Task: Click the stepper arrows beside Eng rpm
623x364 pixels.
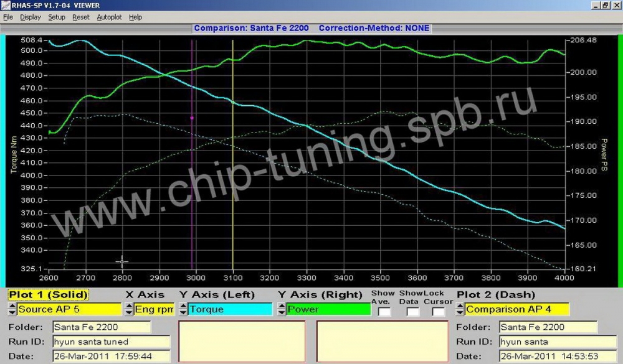Action: click(x=130, y=309)
